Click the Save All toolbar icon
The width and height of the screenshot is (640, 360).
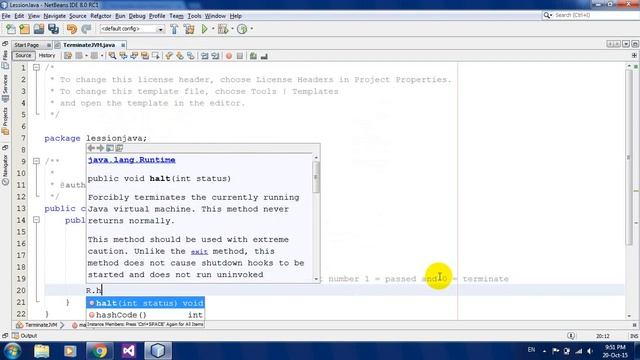(53, 29)
